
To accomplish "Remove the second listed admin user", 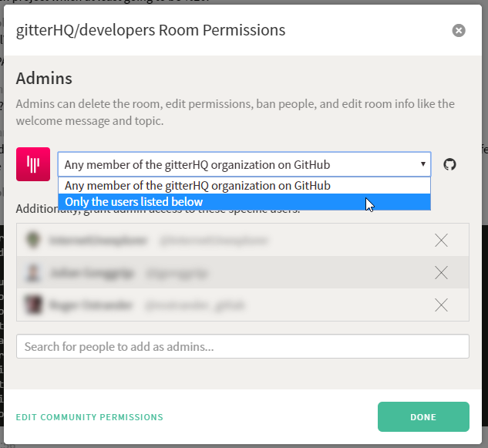I will pyautogui.click(x=441, y=272).
